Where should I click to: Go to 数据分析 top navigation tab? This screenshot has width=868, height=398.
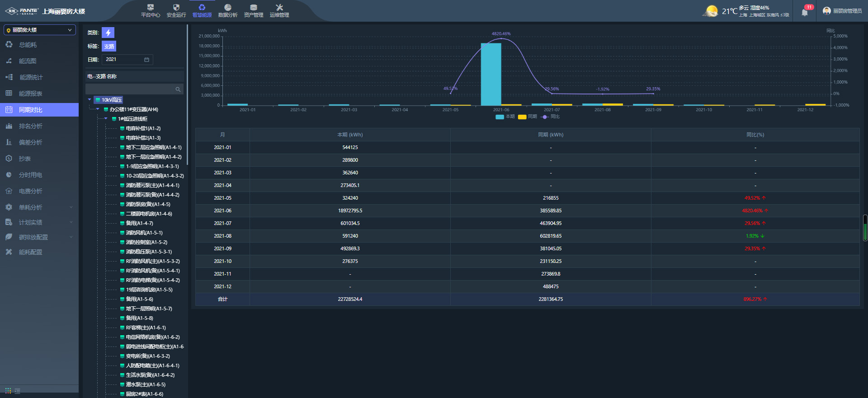[x=228, y=11]
